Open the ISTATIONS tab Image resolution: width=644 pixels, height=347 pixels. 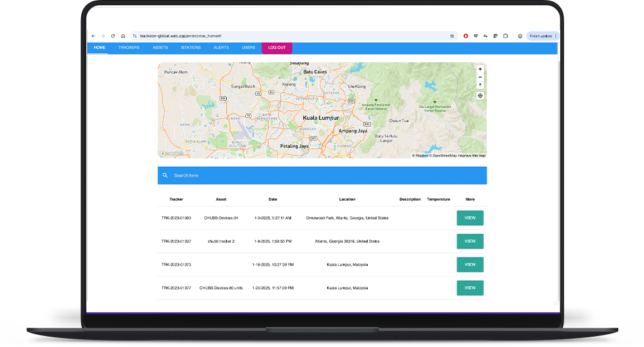point(191,48)
